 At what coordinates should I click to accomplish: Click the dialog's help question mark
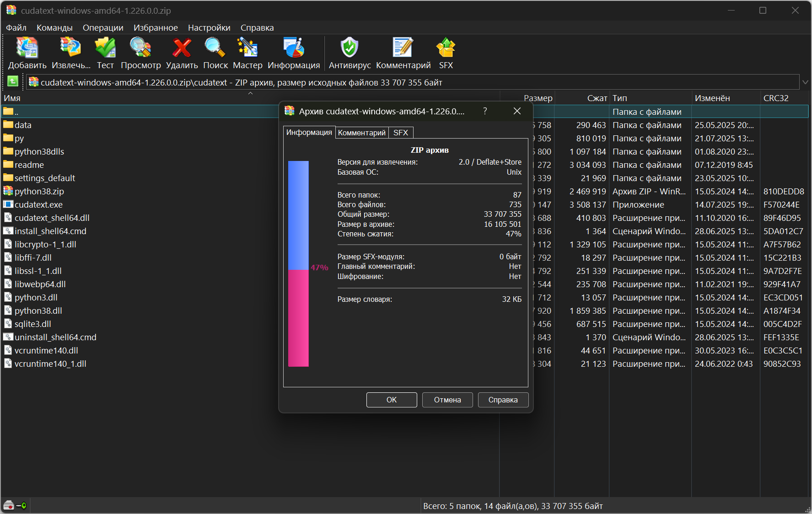485,111
